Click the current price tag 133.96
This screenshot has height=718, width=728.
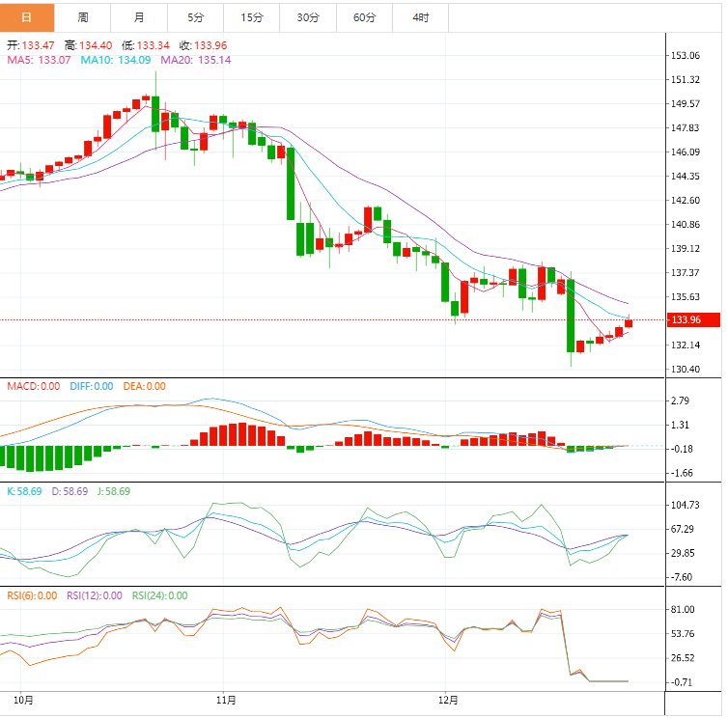click(x=686, y=320)
